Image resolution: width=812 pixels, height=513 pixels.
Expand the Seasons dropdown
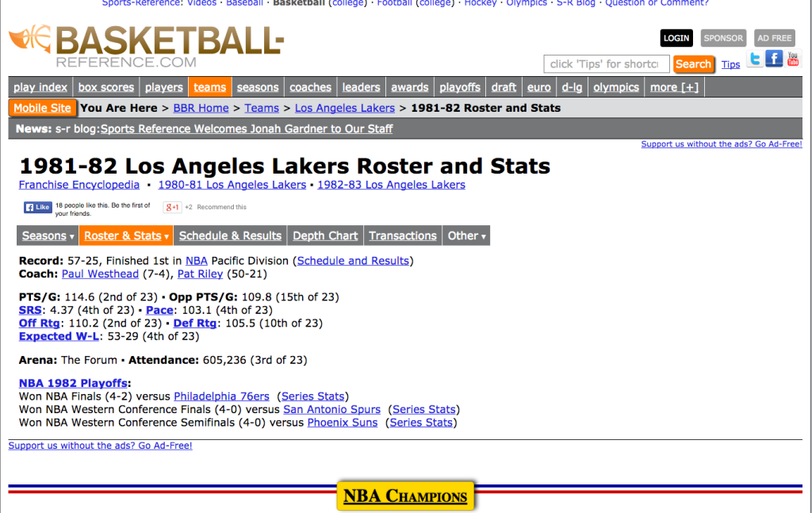(48, 236)
